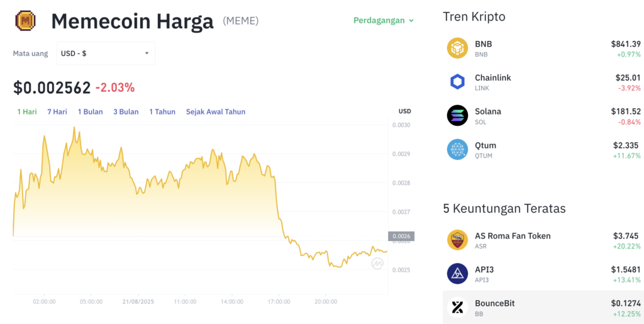
Task: Click the chart watermark logo
Action: (x=377, y=264)
